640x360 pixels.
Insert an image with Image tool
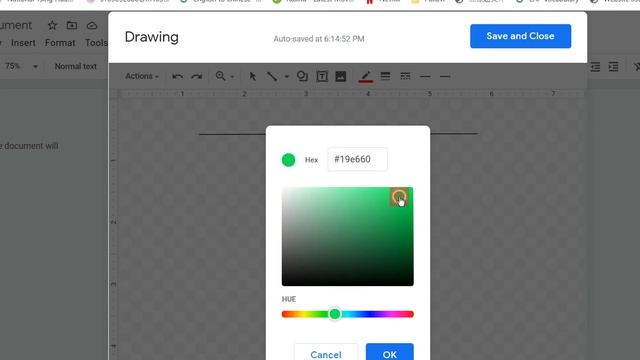click(x=341, y=76)
